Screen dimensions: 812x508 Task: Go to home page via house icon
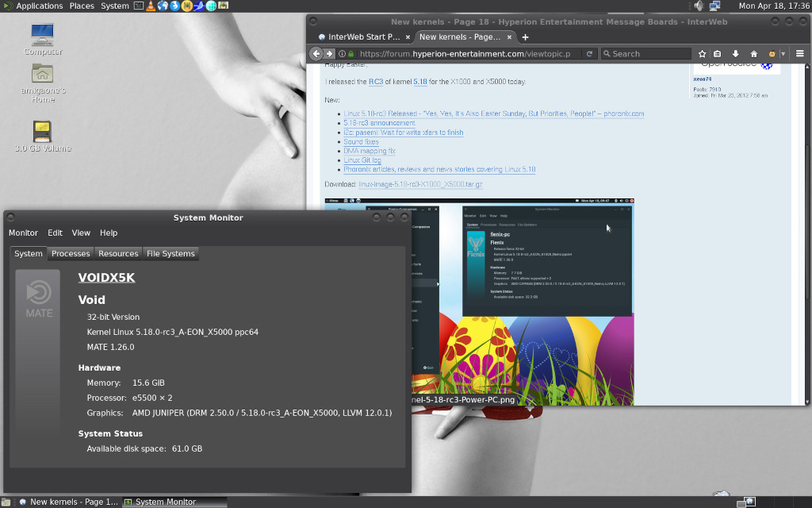pos(754,53)
